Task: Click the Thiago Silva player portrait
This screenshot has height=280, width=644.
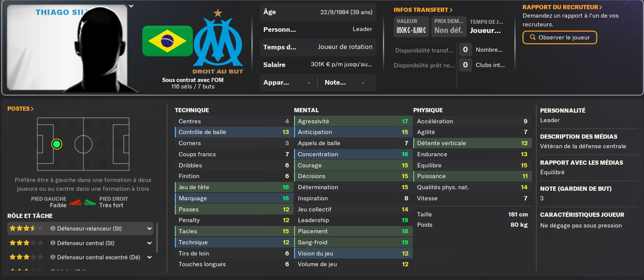Action: tap(67, 48)
